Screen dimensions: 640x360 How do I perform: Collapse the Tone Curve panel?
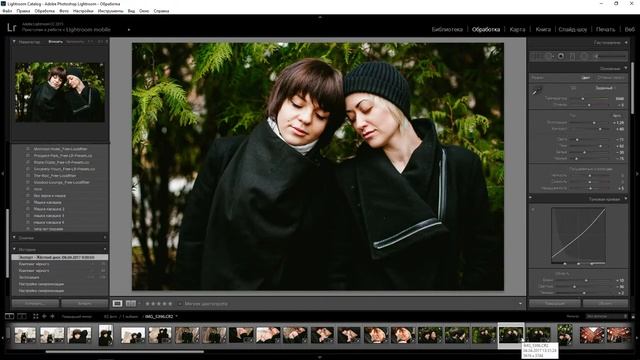(x=626, y=199)
